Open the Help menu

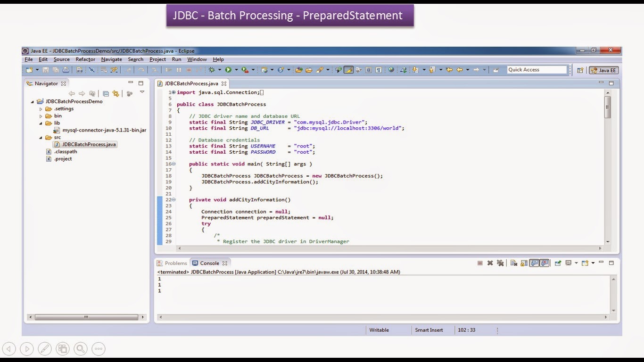[x=218, y=59]
